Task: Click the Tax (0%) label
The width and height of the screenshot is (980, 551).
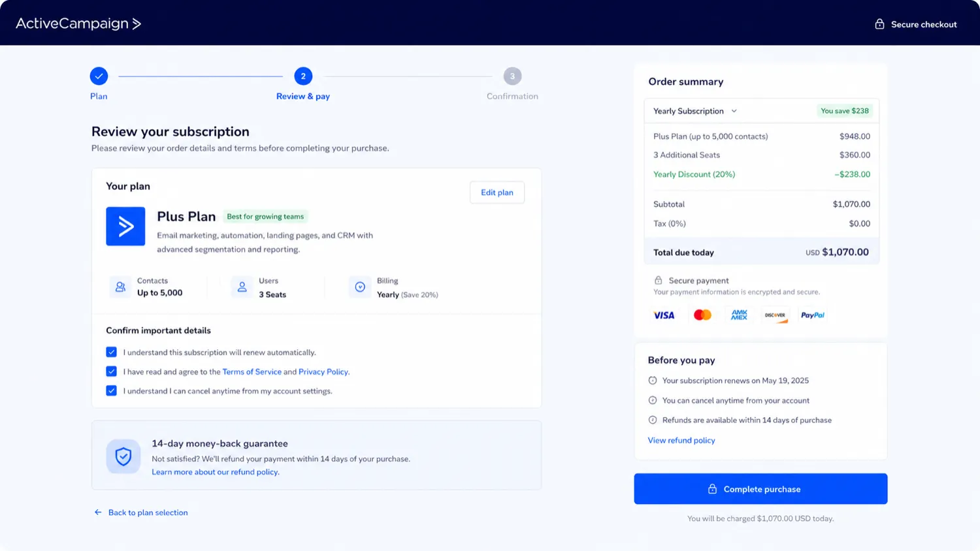Action: click(x=670, y=224)
